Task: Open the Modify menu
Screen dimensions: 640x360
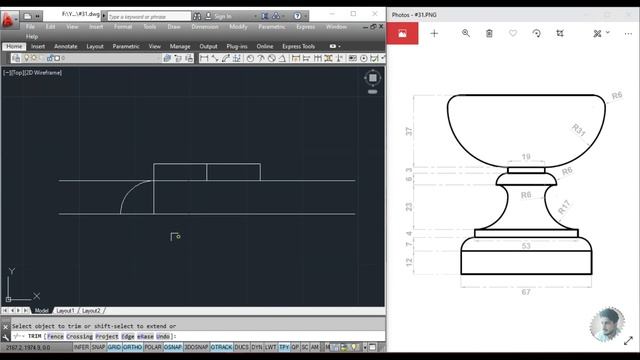Action: point(238,27)
